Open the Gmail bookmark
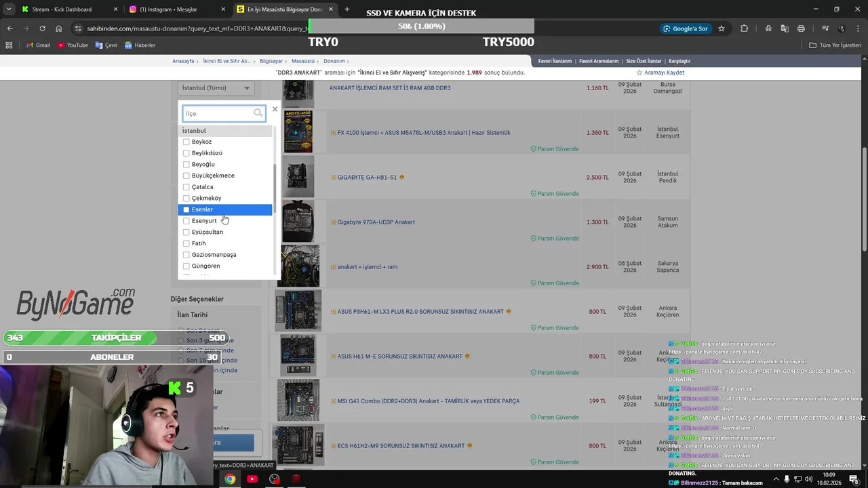This screenshot has height=488, width=868. click(38, 45)
